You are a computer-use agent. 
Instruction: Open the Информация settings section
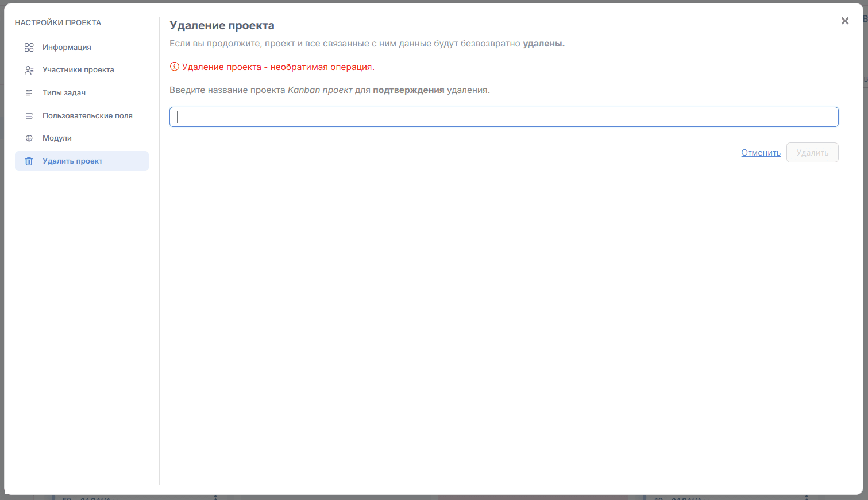pyautogui.click(x=67, y=48)
